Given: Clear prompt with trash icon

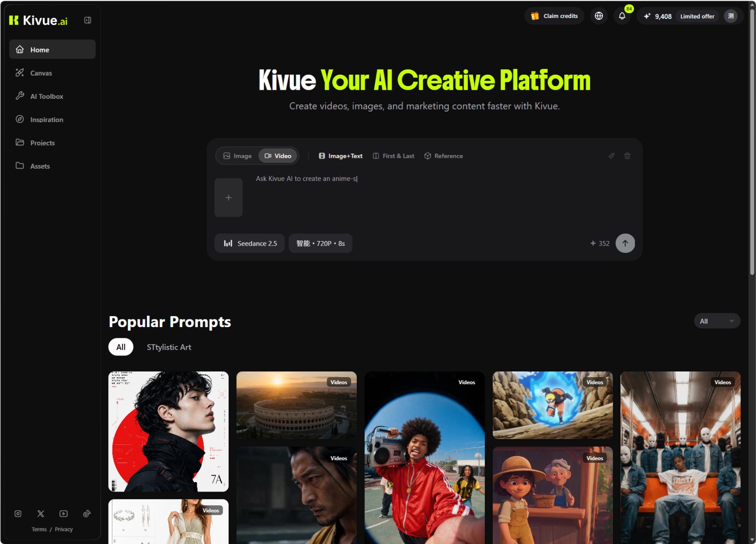Looking at the screenshot, I should click(627, 156).
